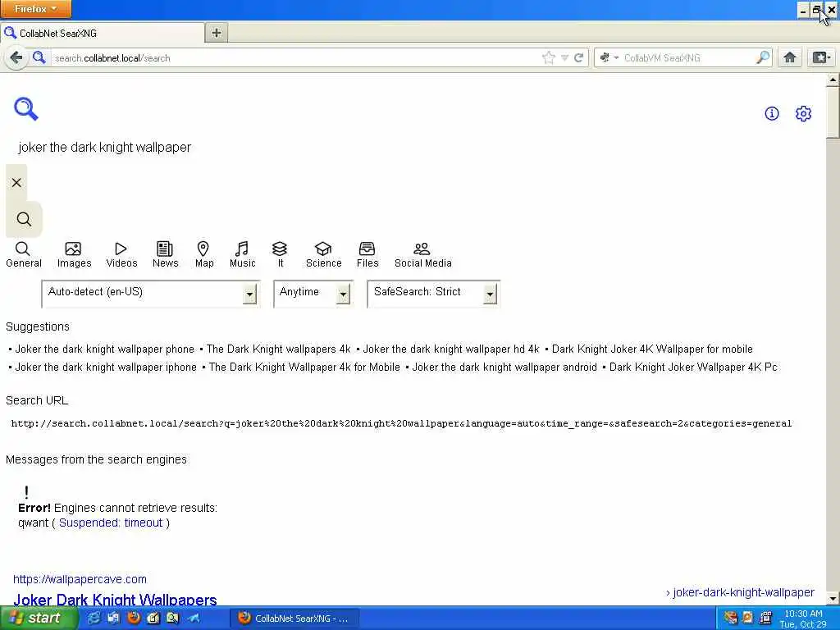The height and width of the screenshot is (630, 840).
Task: Switch to IT category
Action: [x=280, y=255]
